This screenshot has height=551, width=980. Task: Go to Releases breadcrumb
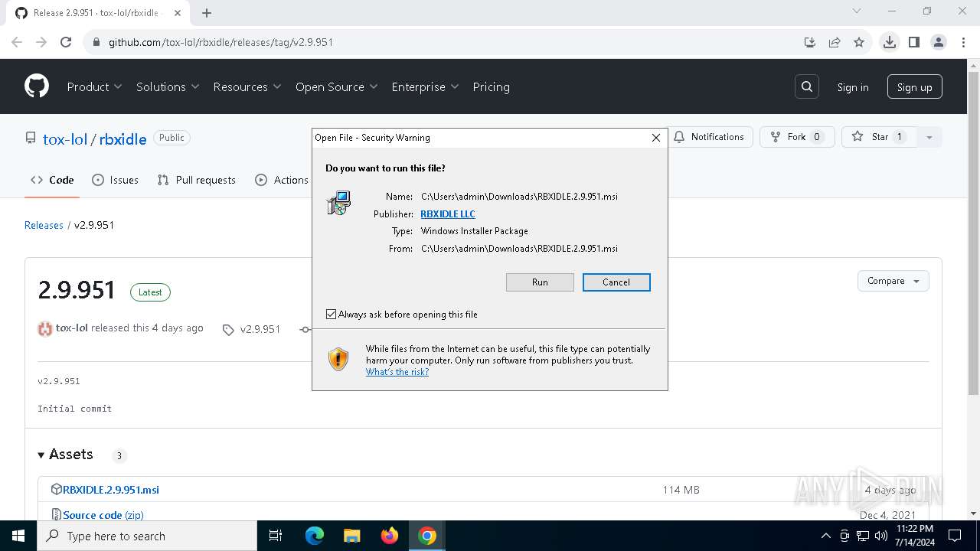(44, 225)
